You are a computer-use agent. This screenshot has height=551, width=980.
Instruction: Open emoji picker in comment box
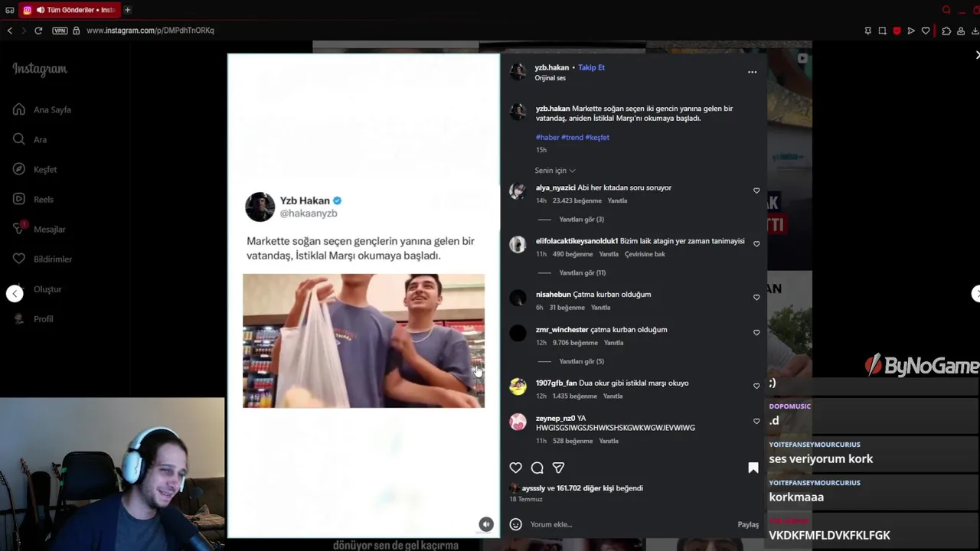coord(516,524)
